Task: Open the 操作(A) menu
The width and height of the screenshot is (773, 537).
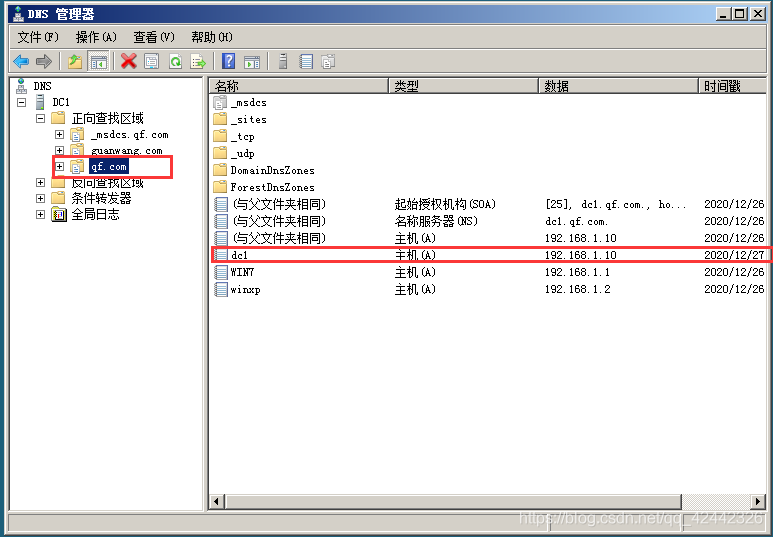Action: tap(96, 37)
